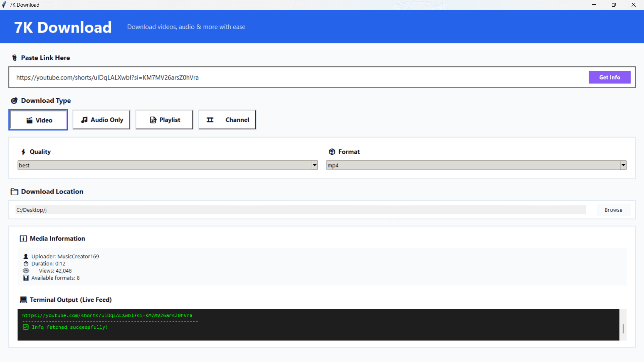
Task: Click the YouTube URL line in terminal output
Action: (x=107, y=315)
